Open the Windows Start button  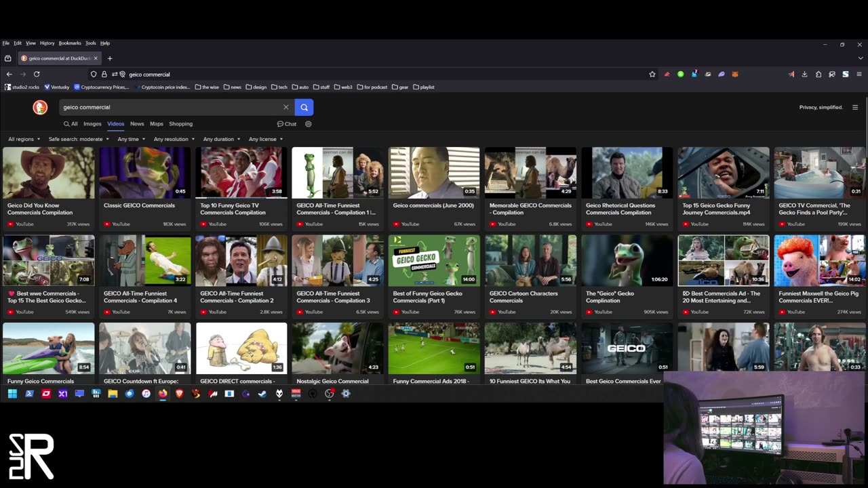click(x=12, y=393)
